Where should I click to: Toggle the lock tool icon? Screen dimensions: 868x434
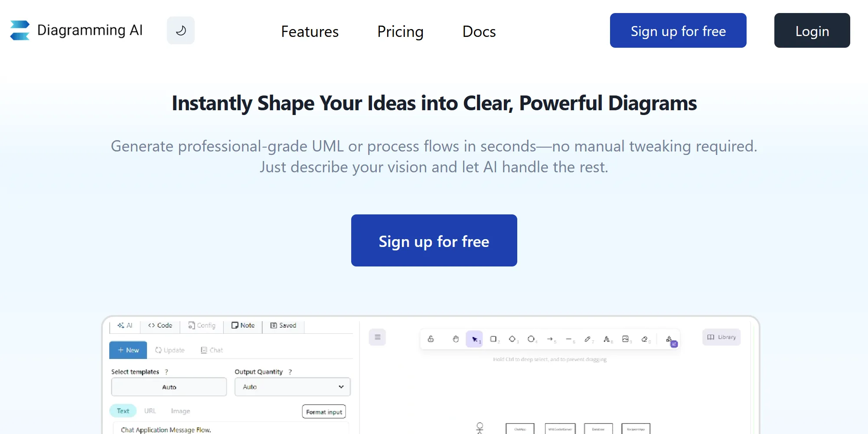coord(431,339)
